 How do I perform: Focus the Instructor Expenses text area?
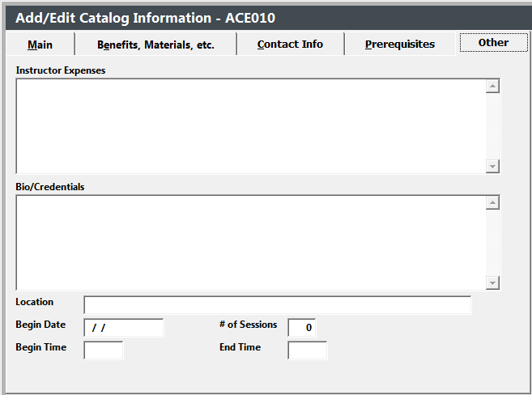tap(251, 126)
